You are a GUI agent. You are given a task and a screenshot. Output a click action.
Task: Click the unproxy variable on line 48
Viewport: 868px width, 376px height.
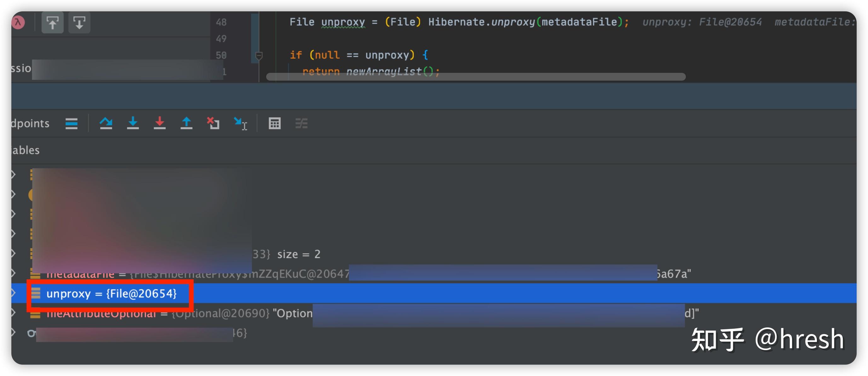coord(343,22)
